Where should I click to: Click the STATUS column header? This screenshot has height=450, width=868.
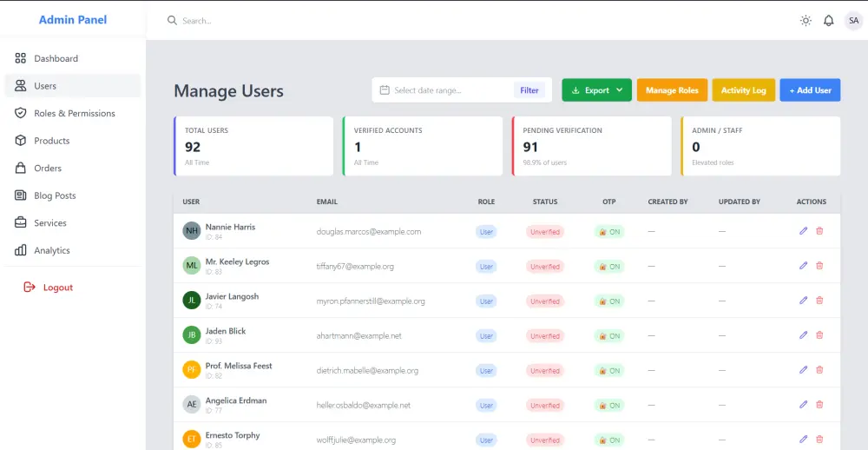tap(545, 202)
